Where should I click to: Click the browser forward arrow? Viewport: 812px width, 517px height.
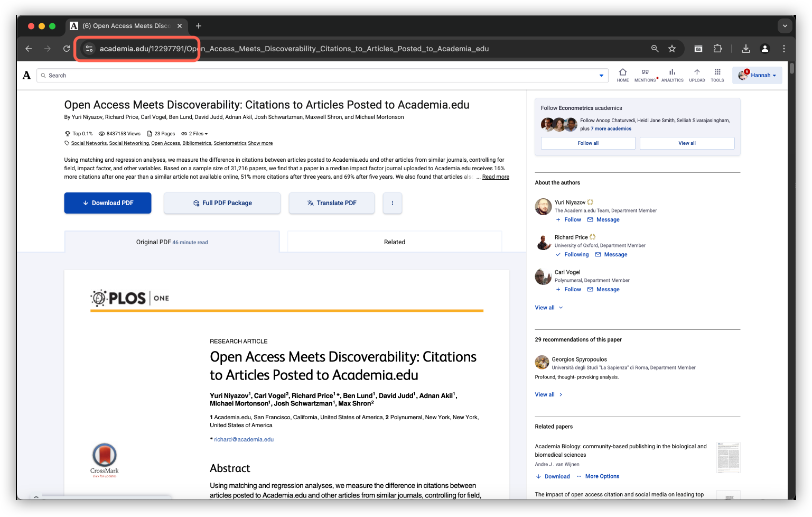click(48, 49)
